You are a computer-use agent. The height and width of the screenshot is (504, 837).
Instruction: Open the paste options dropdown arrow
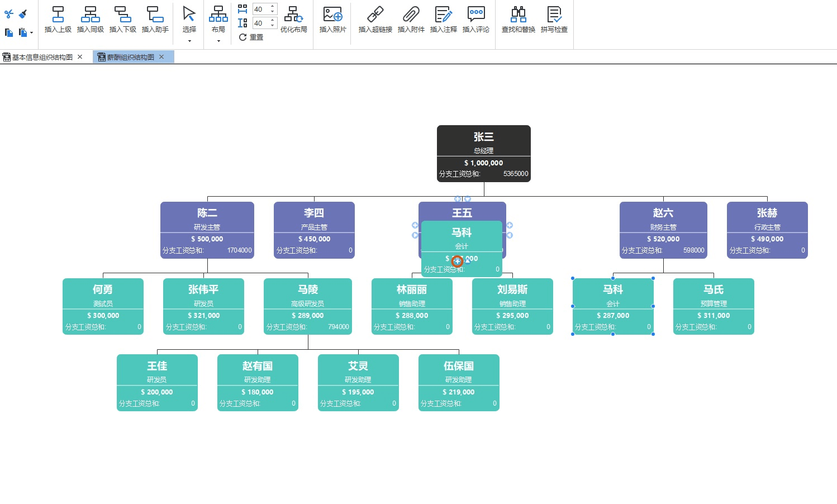tap(31, 33)
